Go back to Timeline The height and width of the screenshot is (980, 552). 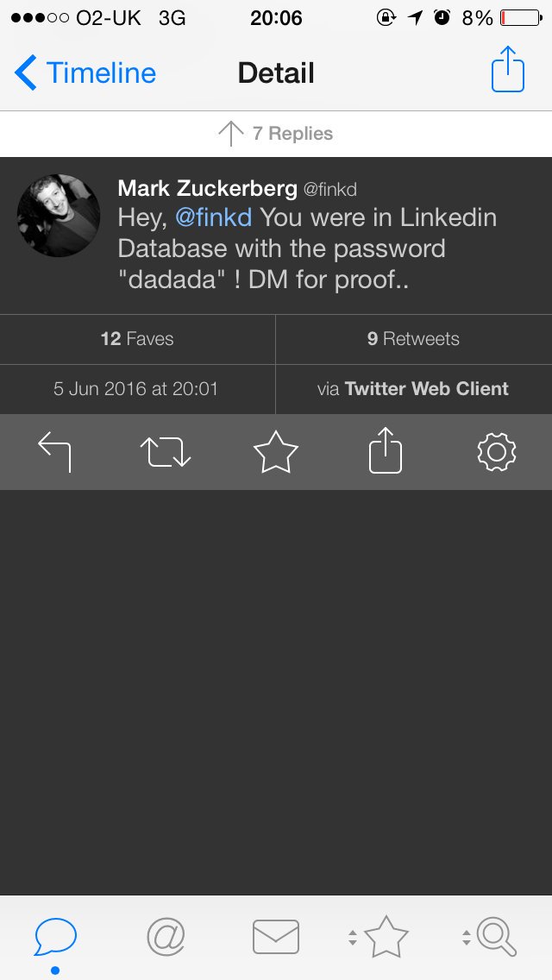85,73
